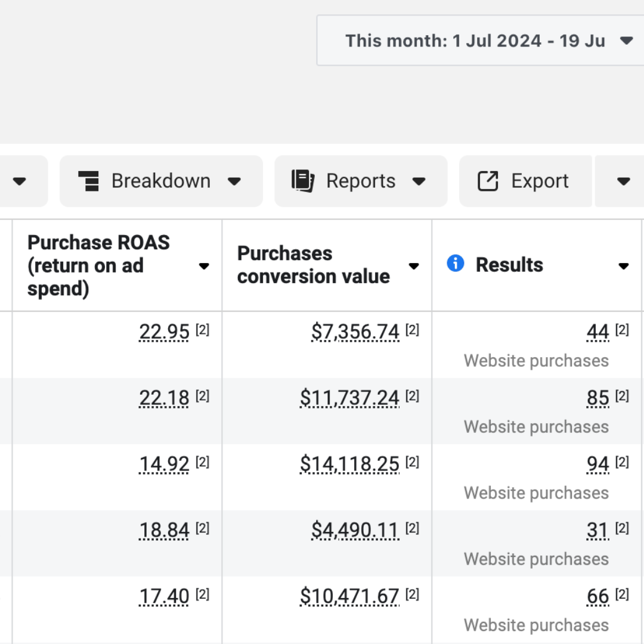Click the blue info icon beside Results

(455, 263)
